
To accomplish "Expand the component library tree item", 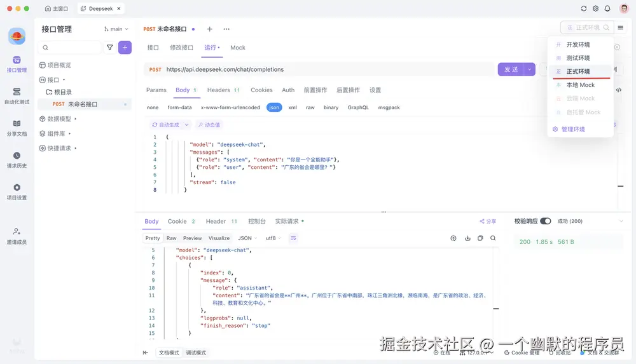I will [55, 133].
